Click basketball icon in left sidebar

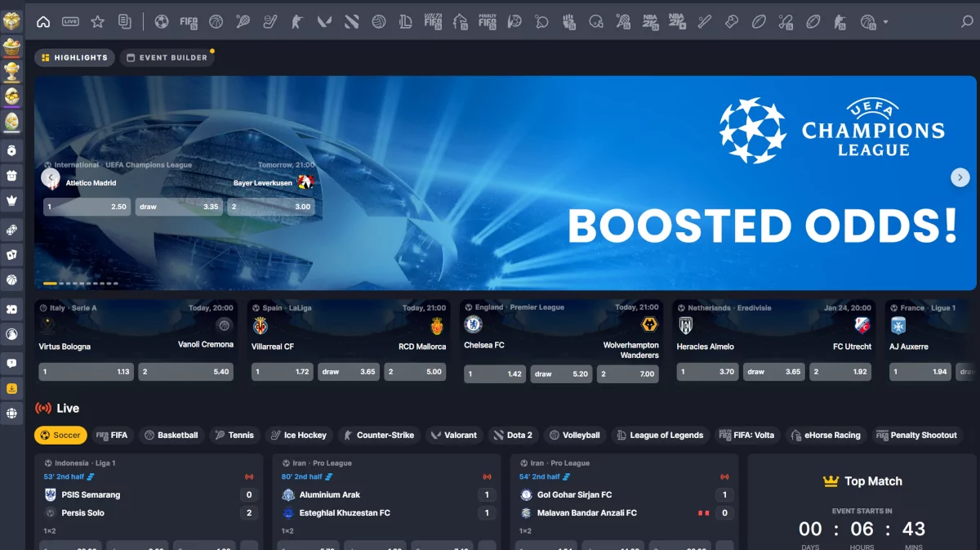coord(11,279)
